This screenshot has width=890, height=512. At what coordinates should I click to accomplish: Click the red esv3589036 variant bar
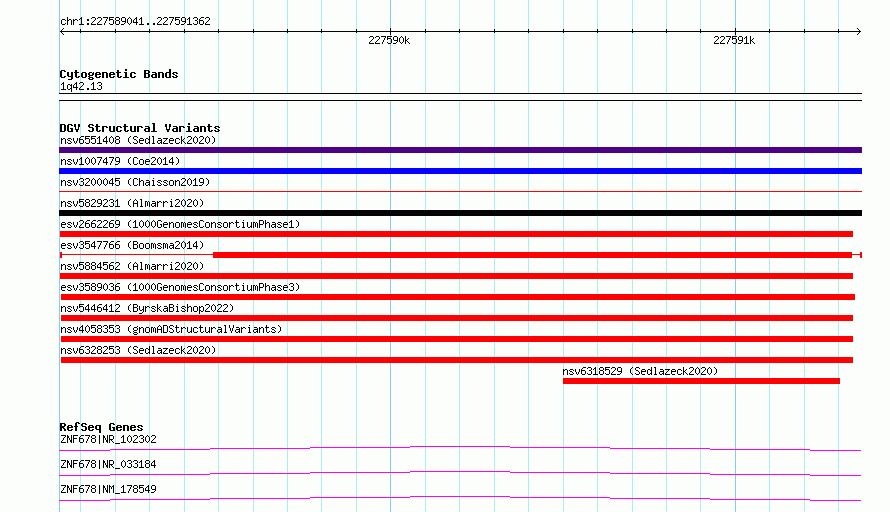(x=457, y=297)
